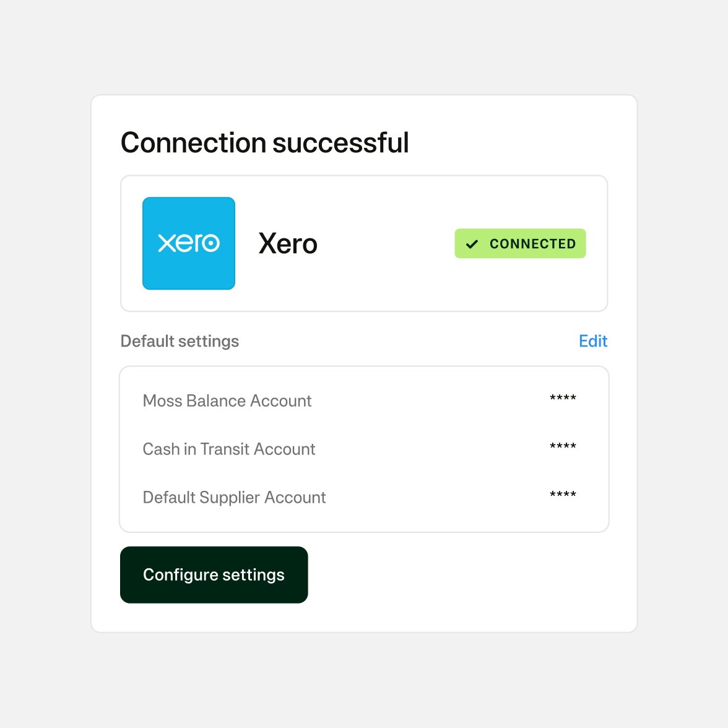The height and width of the screenshot is (728, 728).
Task: Click masked value for Moss Balance Account
Action: click(563, 399)
